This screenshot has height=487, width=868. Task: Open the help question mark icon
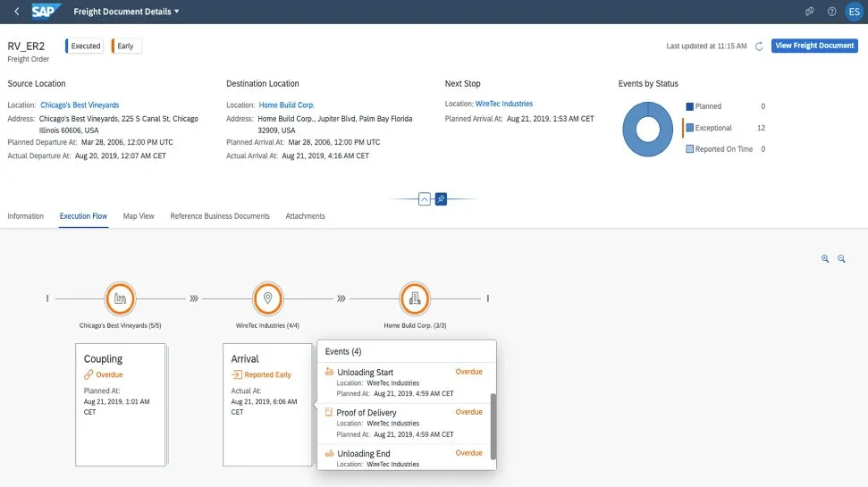click(x=831, y=12)
